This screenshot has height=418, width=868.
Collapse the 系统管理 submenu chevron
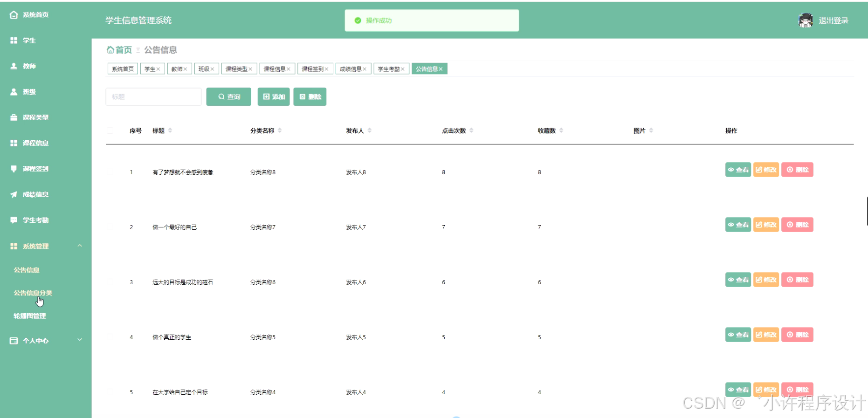[80, 246]
